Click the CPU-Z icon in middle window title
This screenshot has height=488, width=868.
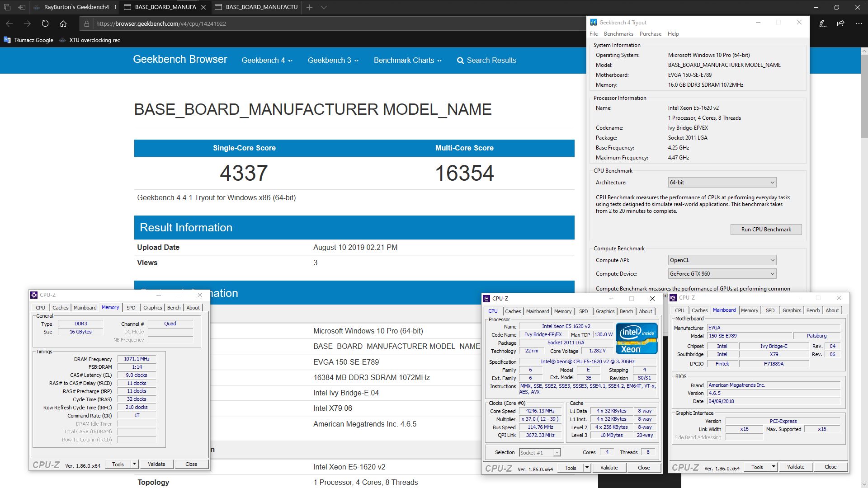coord(486,298)
